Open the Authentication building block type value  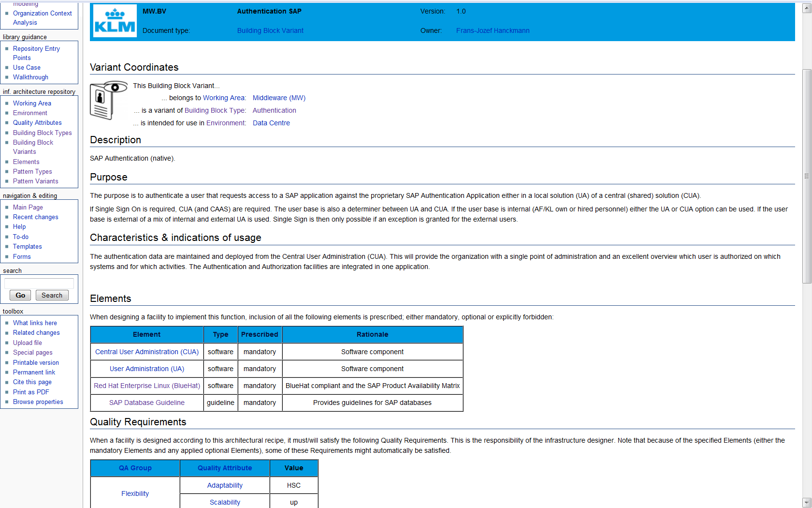pyautogui.click(x=274, y=110)
